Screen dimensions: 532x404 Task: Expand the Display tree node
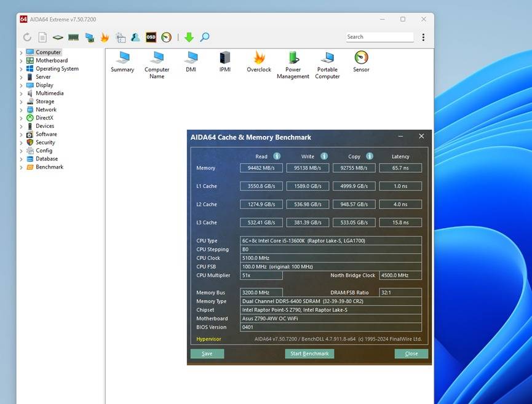coord(21,85)
